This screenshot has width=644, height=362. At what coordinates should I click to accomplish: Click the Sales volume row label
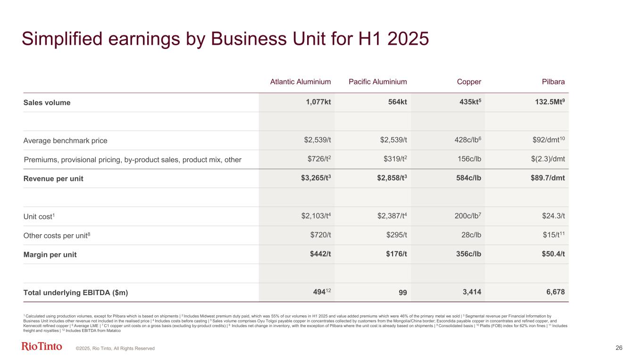[47, 103]
